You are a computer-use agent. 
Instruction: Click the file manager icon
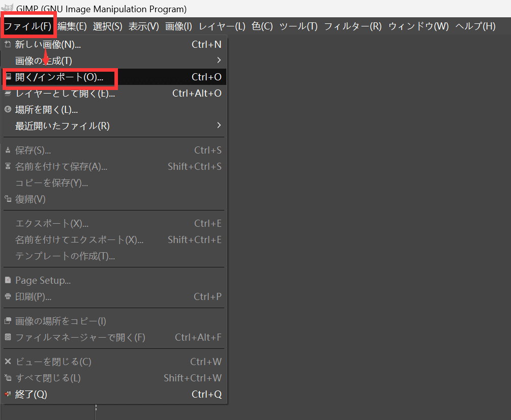8,337
